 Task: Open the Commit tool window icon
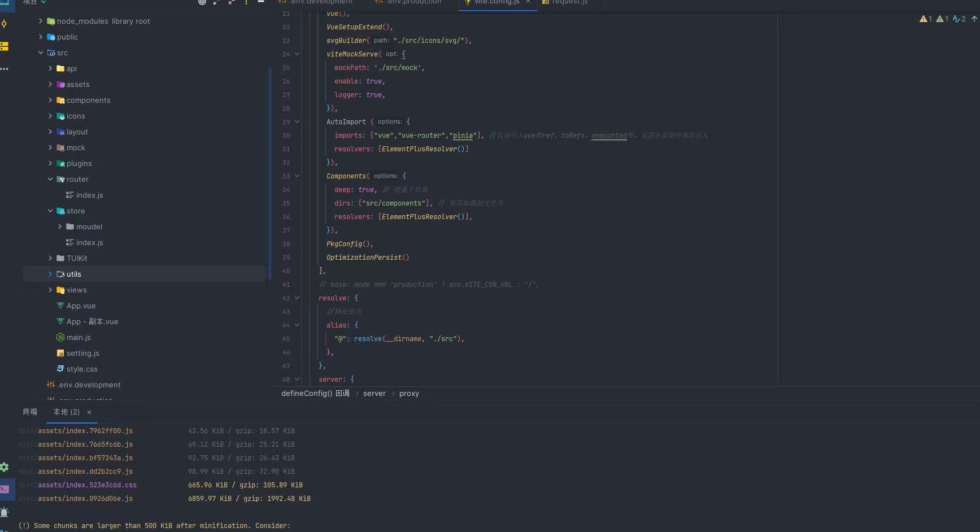4,24
